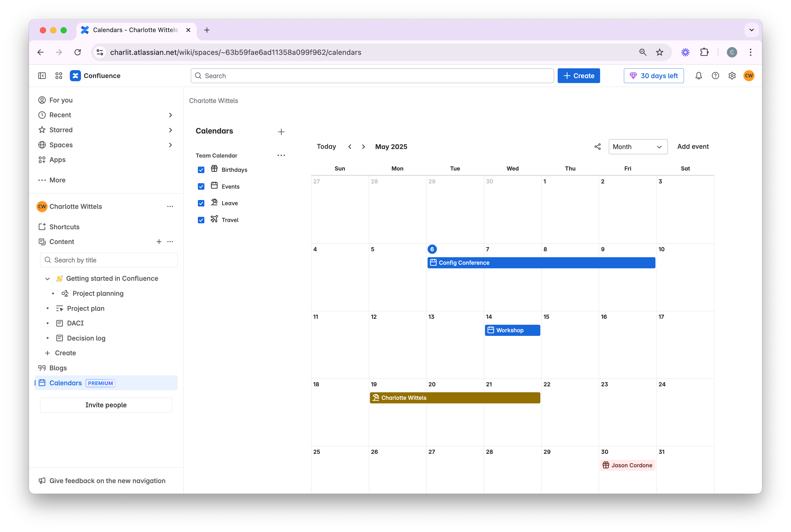Click the Add event button
791x532 pixels.
pyautogui.click(x=693, y=146)
